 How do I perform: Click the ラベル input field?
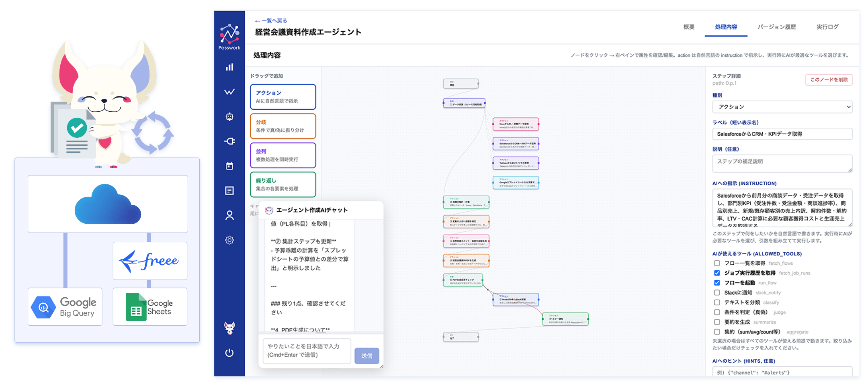(782, 134)
